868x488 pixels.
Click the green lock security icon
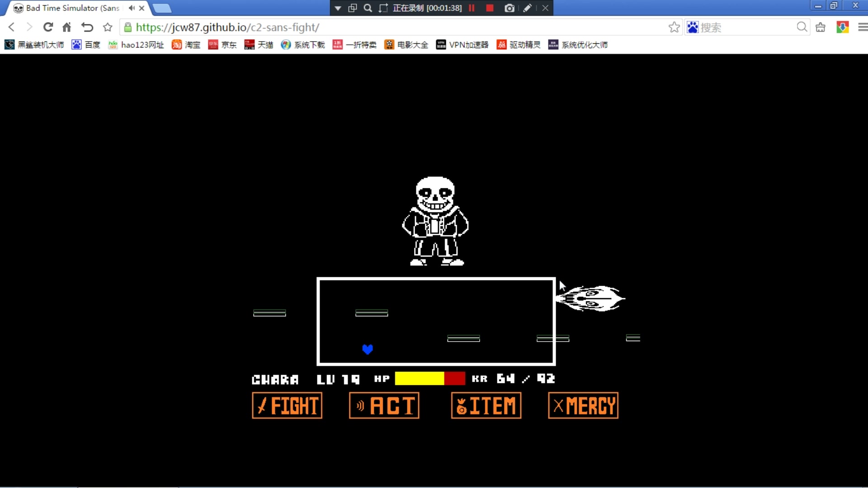tap(128, 27)
